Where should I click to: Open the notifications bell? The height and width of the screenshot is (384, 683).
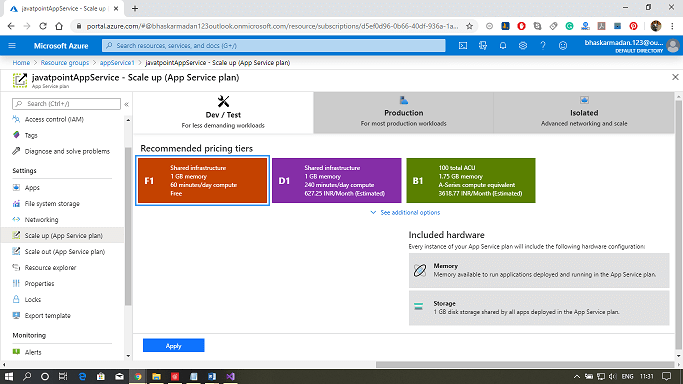tap(503, 46)
